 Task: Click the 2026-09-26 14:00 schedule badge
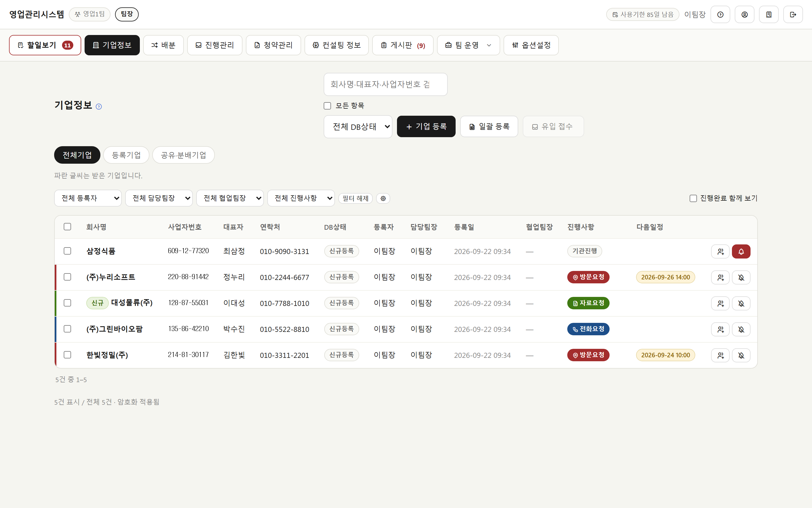[x=665, y=277]
